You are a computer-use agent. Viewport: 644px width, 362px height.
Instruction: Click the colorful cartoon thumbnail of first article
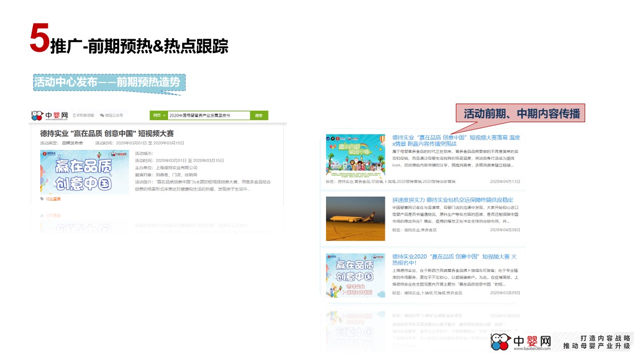point(355,156)
